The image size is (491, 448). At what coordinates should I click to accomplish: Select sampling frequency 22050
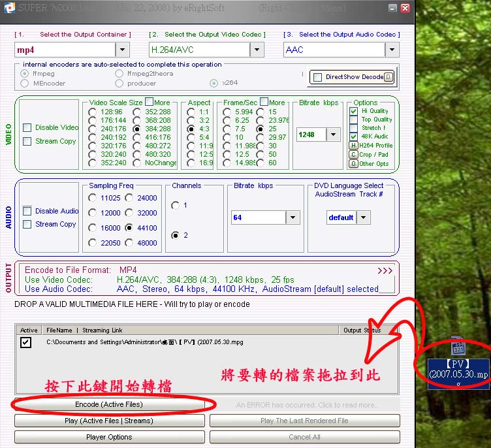[92, 243]
